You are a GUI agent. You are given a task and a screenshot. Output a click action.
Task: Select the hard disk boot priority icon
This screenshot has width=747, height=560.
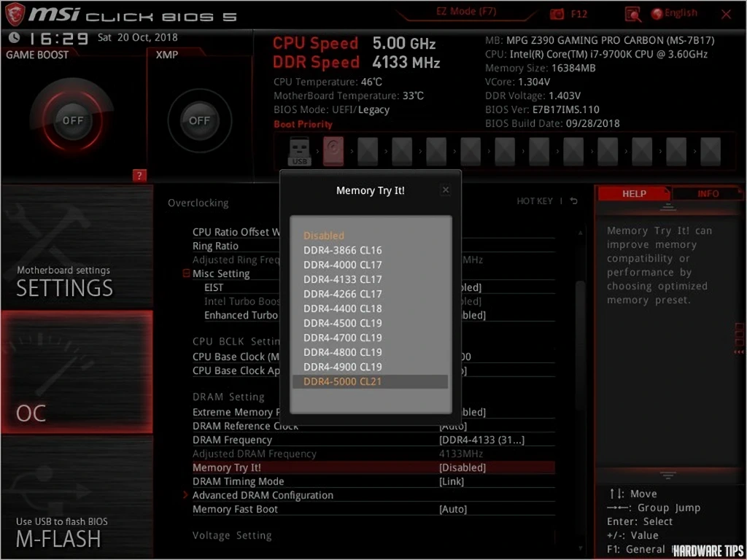pyautogui.click(x=333, y=151)
